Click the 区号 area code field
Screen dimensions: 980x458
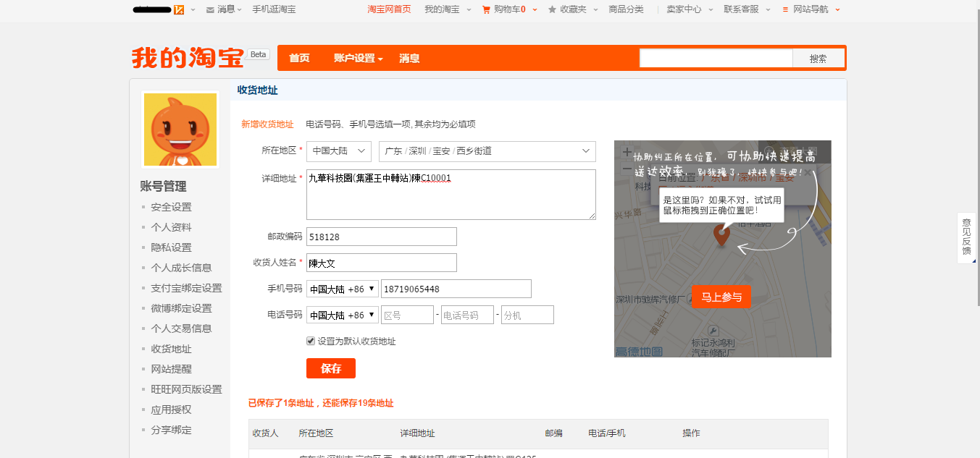pyautogui.click(x=407, y=315)
